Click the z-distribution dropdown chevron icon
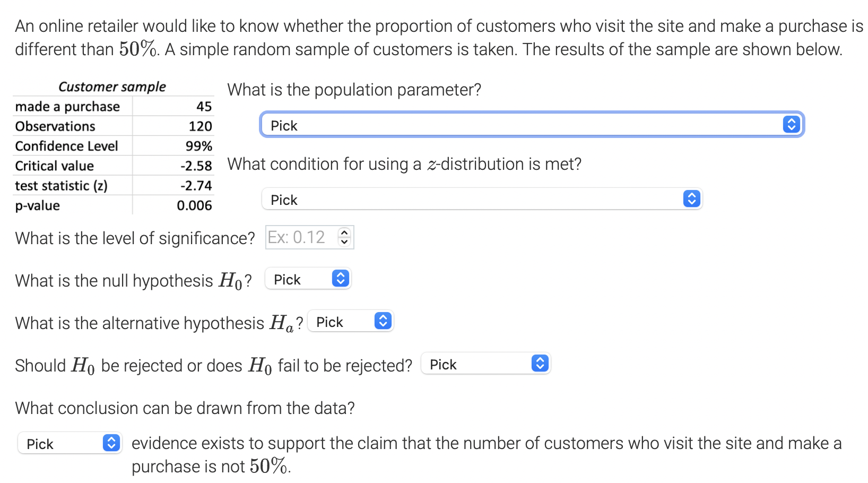 pyautogui.click(x=691, y=199)
